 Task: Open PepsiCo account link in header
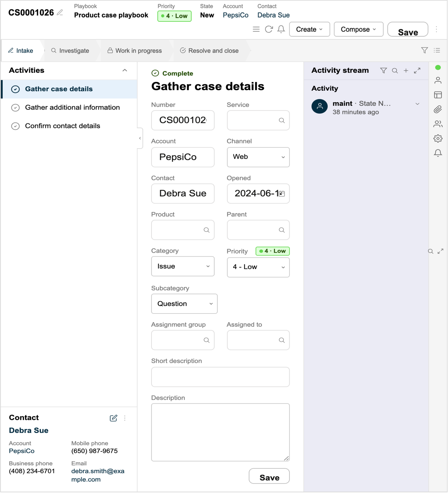[x=236, y=15]
